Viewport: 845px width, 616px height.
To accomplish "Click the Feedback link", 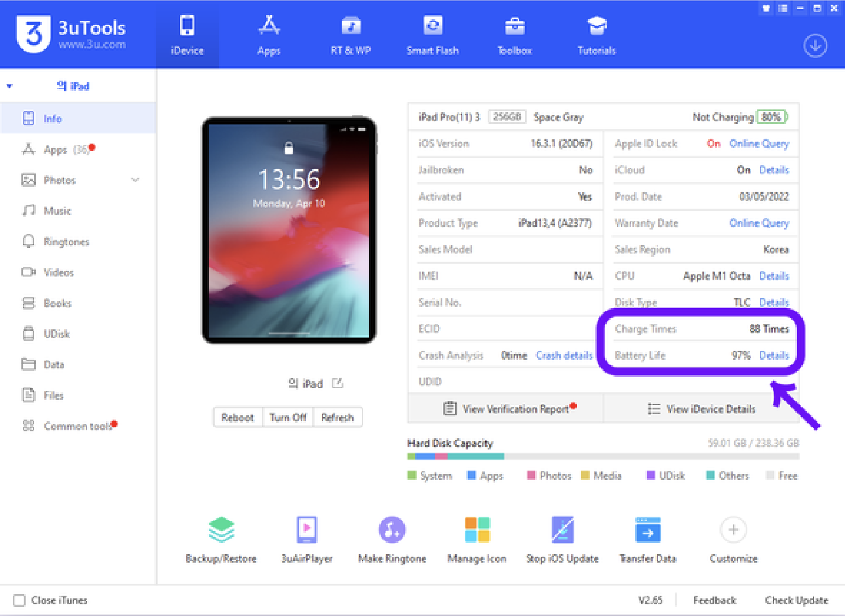I will click(x=715, y=601).
